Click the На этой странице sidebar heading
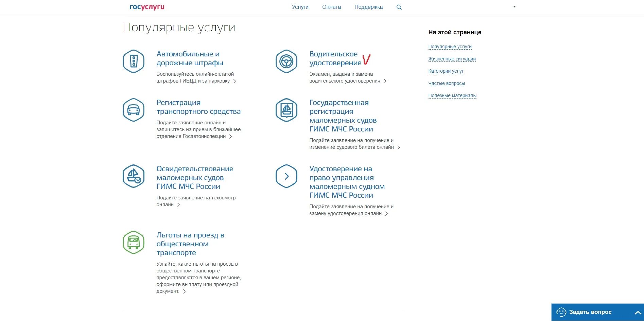 click(455, 32)
